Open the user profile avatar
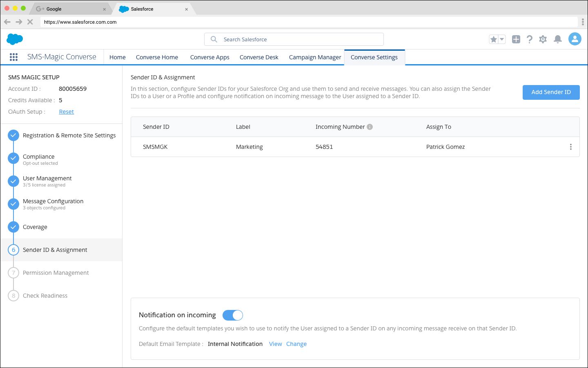This screenshot has width=588, height=368. [575, 39]
